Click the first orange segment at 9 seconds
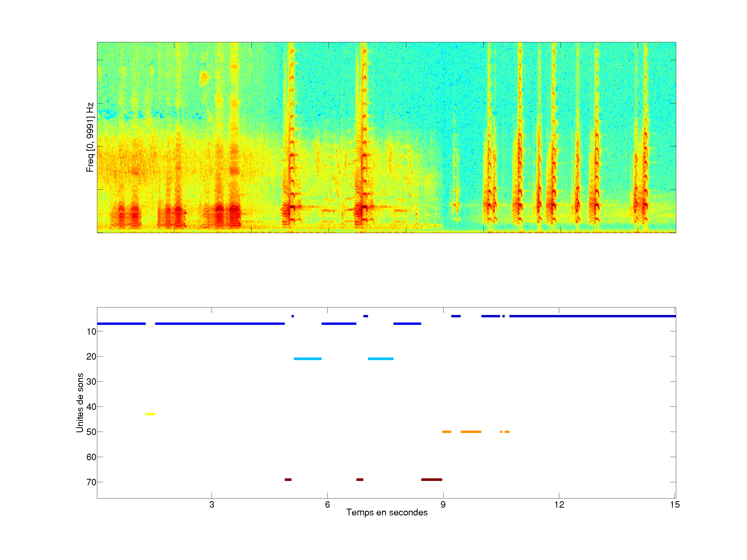Viewport: 747px width, 560px height. pyautogui.click(x=446, y=432)
